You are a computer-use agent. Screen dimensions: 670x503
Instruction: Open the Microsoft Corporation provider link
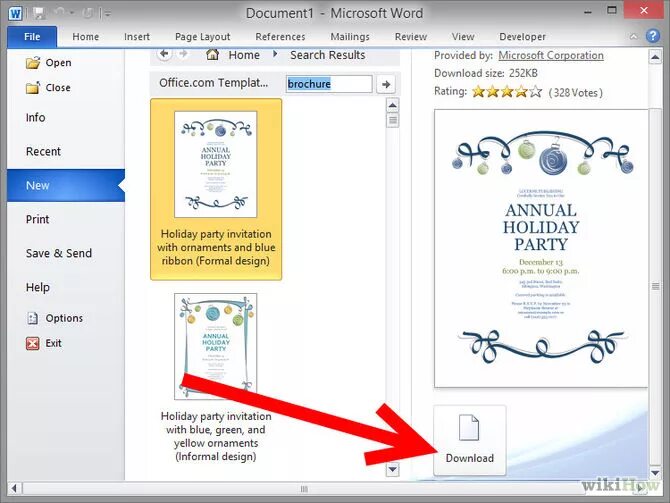[x=551, y=56]
